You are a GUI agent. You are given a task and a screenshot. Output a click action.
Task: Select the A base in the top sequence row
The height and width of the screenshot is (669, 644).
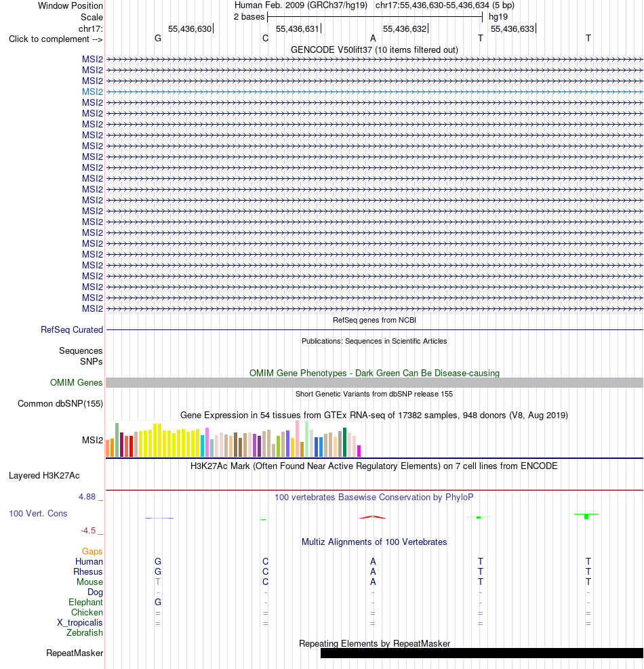373,39
